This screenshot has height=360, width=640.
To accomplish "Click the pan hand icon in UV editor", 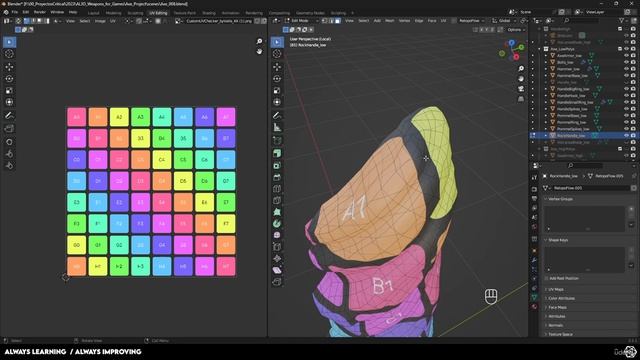I will tap(259, 51).
